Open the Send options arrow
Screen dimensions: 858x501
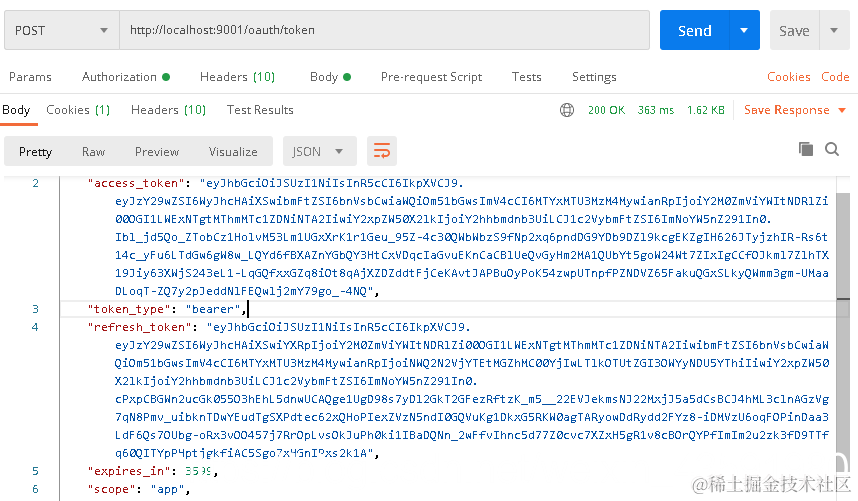click(x=744, y=30)
